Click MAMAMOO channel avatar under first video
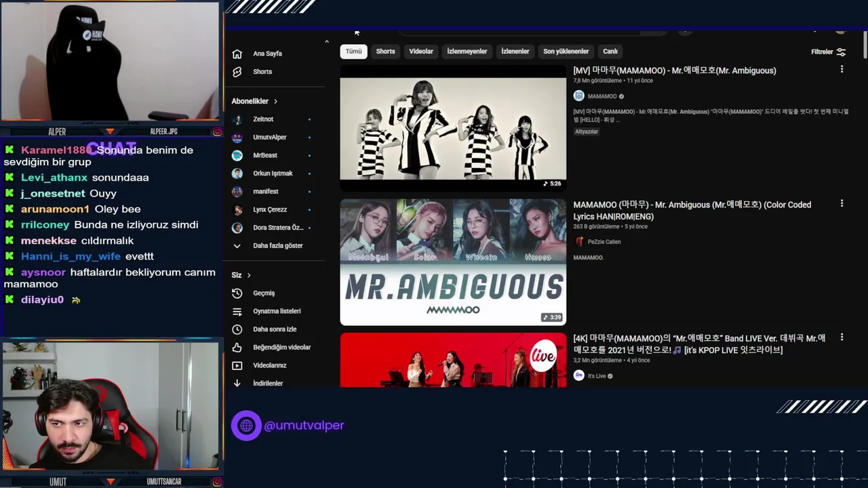This screenshot has width=868, height=488. (x=578, y=96)
